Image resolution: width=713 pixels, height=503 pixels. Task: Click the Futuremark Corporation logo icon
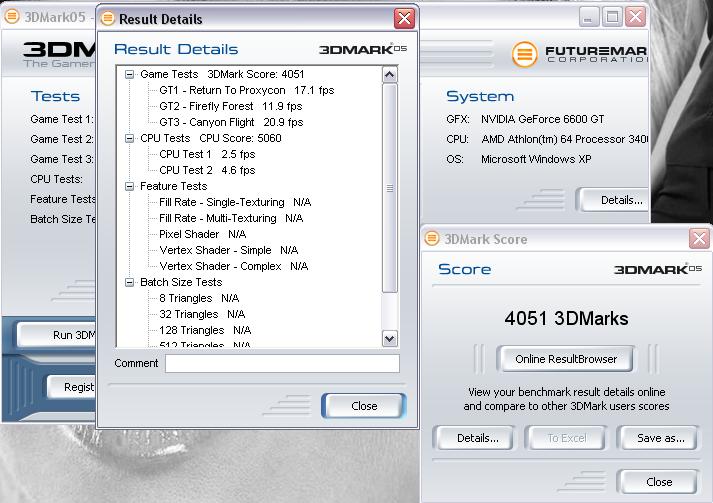(x=524, y=54)
